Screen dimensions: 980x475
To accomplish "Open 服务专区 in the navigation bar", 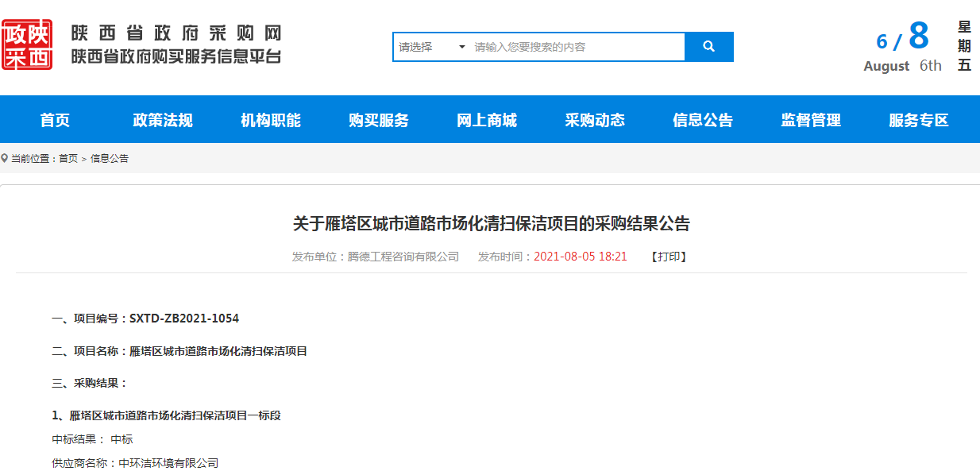I will [x=919, y=120].
